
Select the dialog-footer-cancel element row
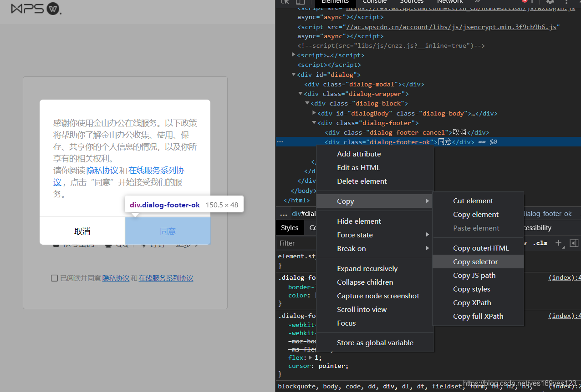pyautogui.click(x=407, y=132)
